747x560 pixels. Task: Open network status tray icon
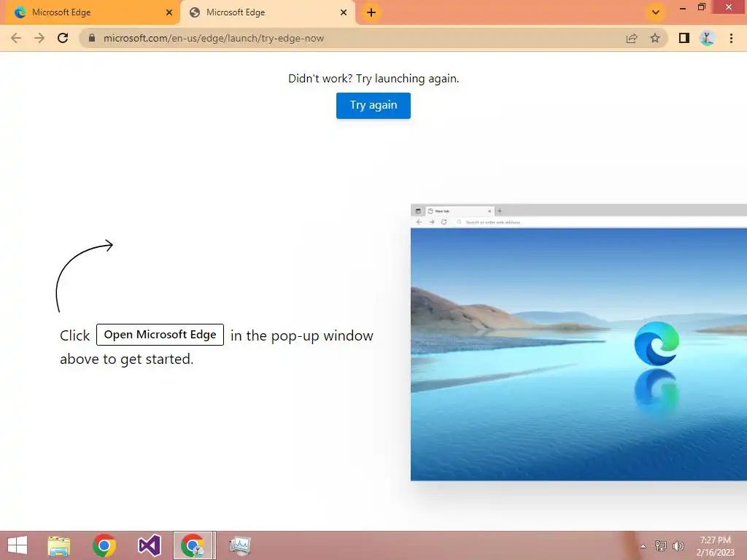[661, 545]
